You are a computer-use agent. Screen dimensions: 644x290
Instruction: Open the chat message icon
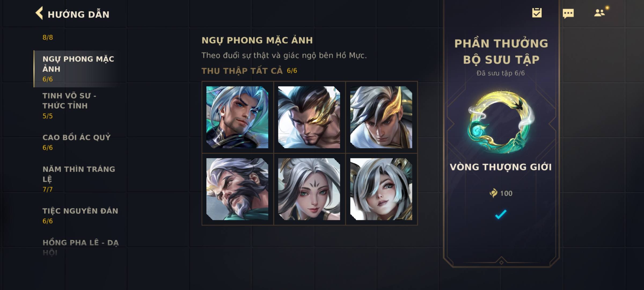pyautogui.click(x=568, y=13)
